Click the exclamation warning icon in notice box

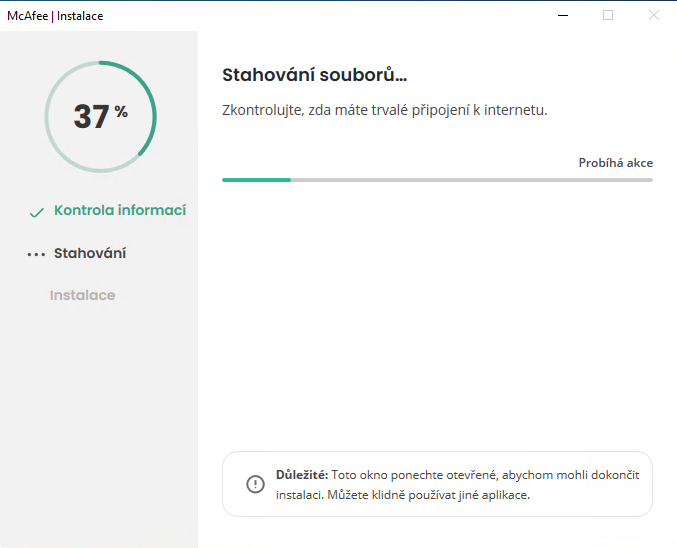point(255,484)
